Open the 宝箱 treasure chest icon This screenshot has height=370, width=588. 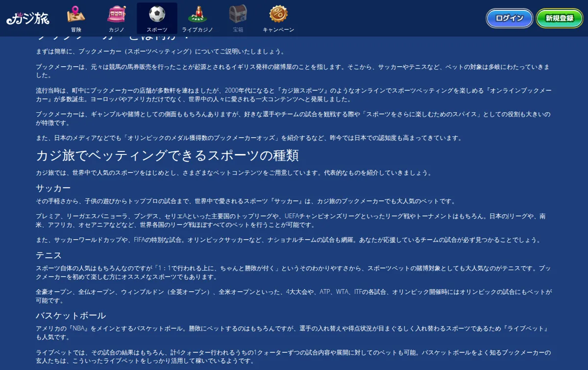coord(238,14)
